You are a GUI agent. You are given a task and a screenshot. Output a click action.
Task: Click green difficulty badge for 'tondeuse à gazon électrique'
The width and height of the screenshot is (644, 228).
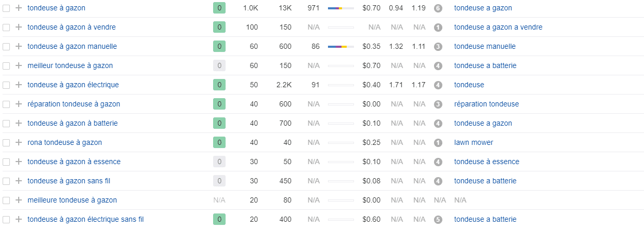(x=219, y=85)
